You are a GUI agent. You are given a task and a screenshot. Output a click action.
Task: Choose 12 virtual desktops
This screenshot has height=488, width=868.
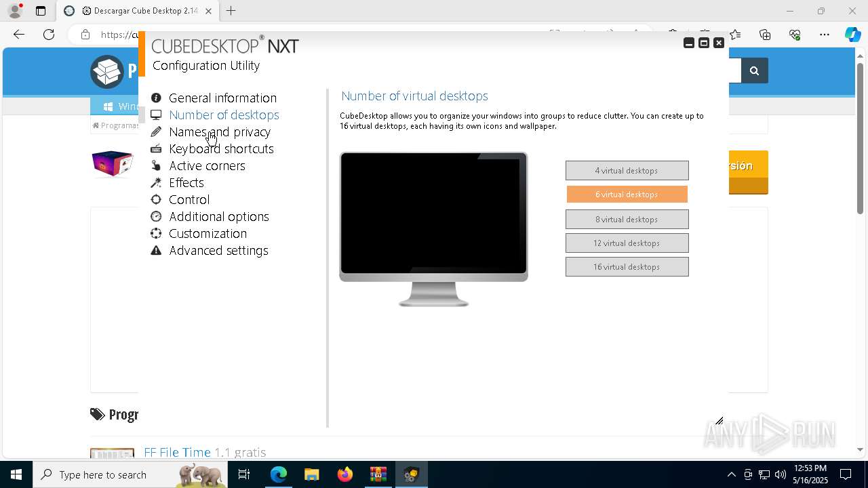[x=627, y=243]
